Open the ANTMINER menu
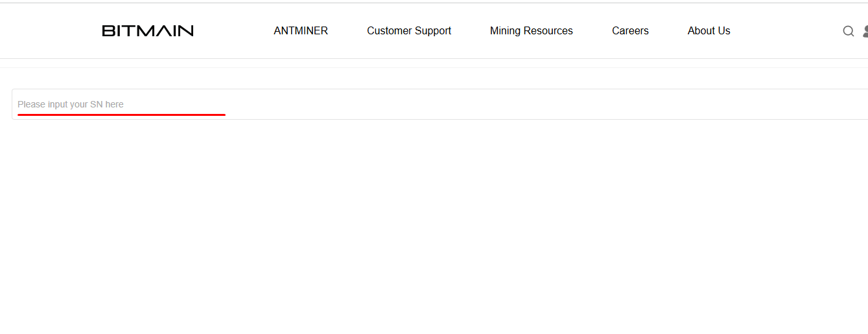Viewport: 868px width, 334px height. click(301, 30)
